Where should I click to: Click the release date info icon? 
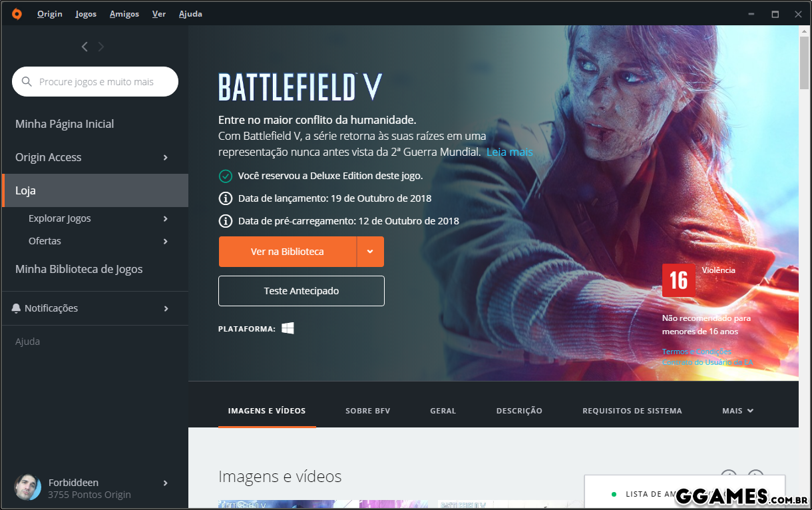point(226,198)
